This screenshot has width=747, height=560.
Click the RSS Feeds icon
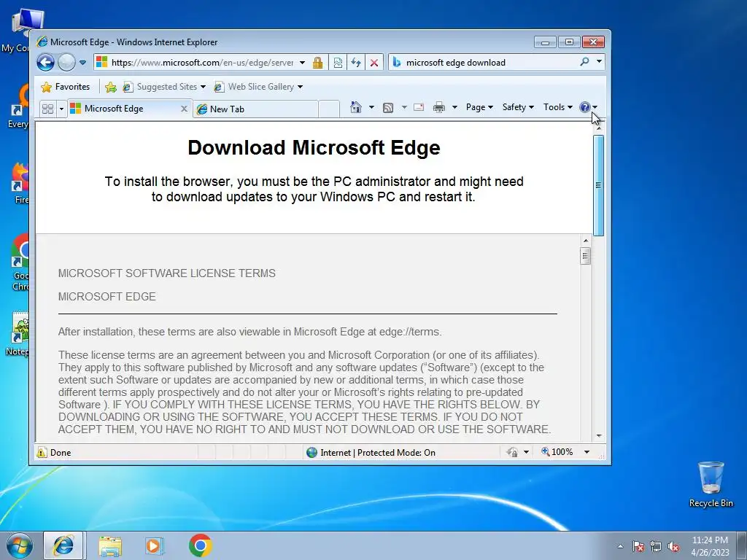[388, 108]
